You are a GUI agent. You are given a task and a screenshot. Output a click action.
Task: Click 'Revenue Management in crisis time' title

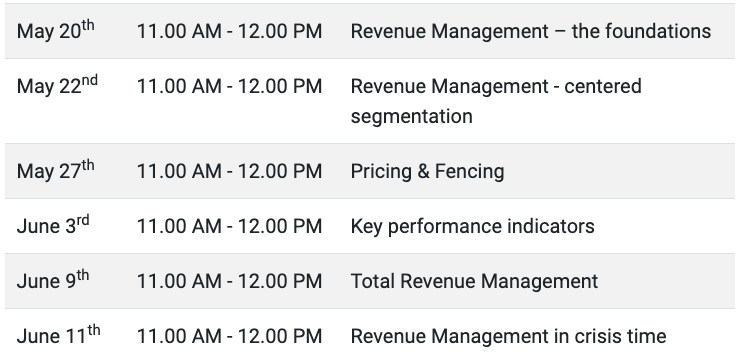click(508, 336)
